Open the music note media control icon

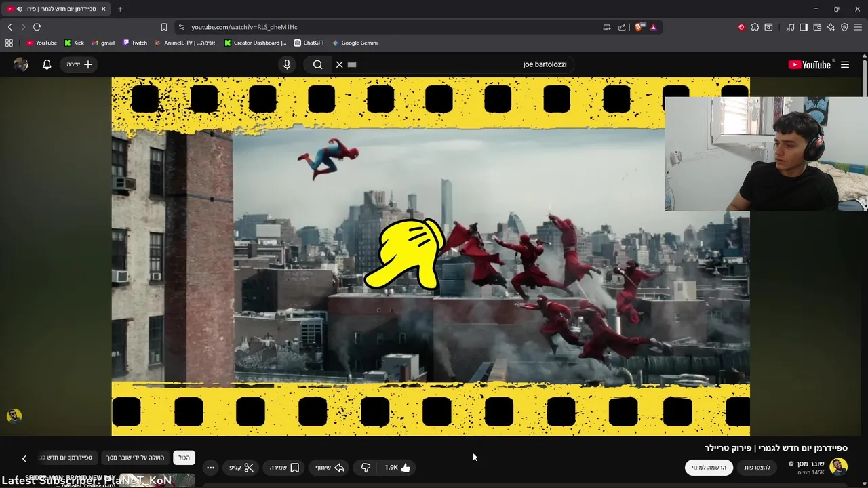click(790, 27)
